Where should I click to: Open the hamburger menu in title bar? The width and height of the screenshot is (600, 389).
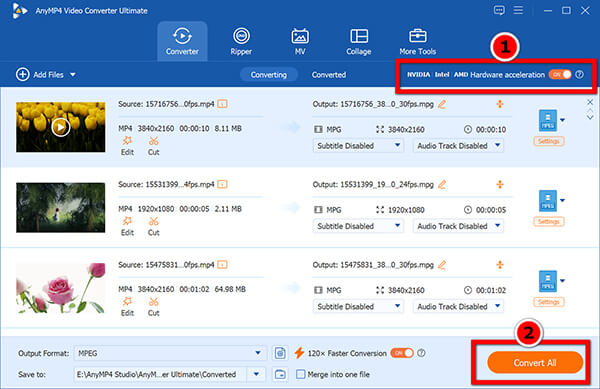pos(518,10)
